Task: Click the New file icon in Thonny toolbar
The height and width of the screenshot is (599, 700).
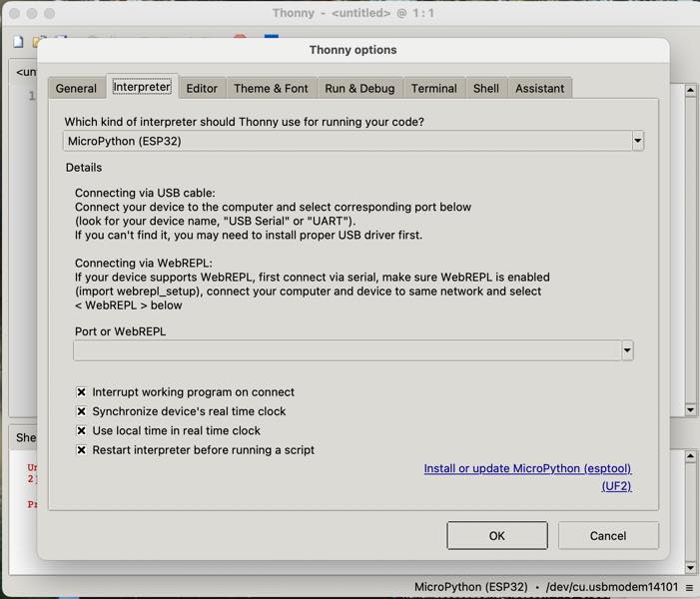Action: tap(18, 42)
